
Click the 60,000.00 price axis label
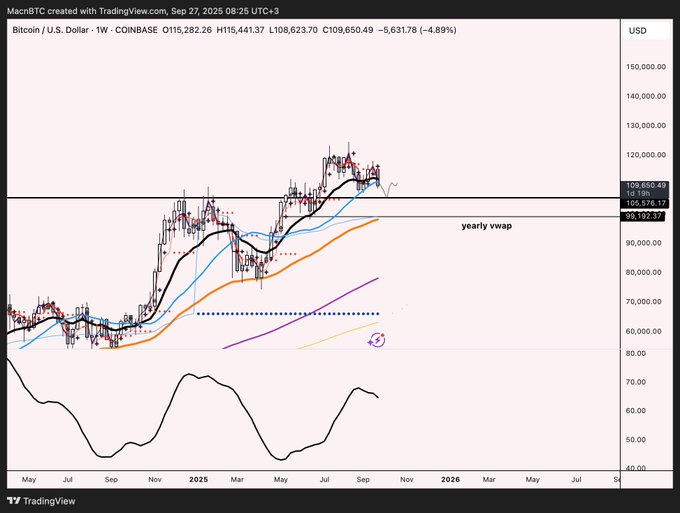pos(644,331)
